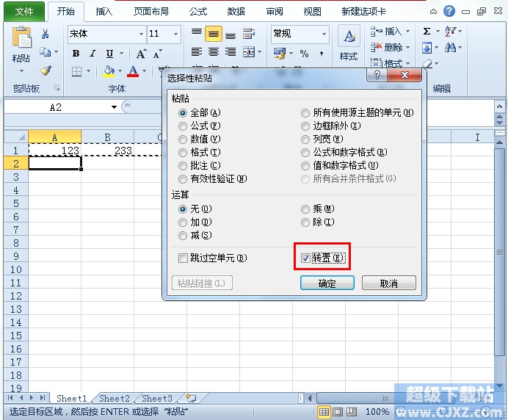This screenshot has height=420, width=508.
Task: Select the 全部(A) paste option
Action: 200,113
